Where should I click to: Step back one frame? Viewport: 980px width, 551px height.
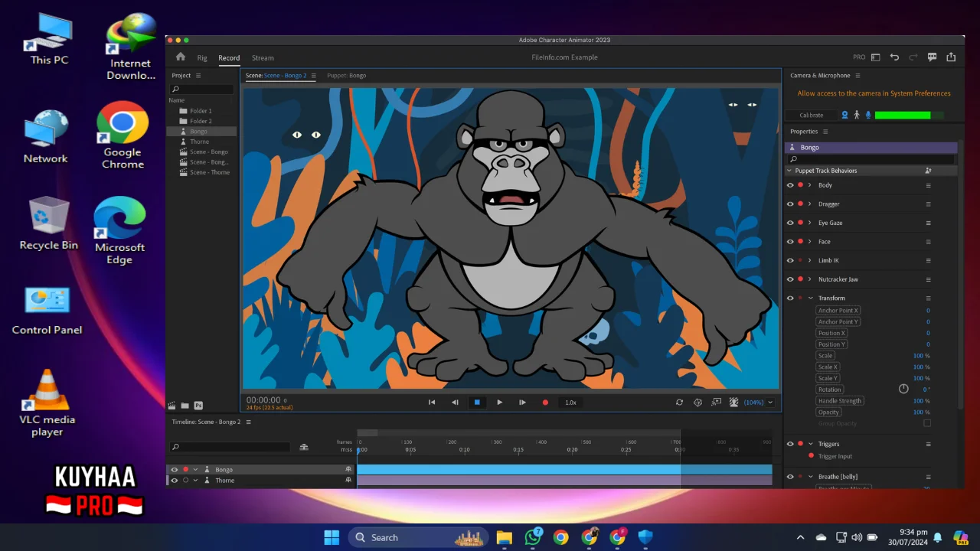[455, 402]
